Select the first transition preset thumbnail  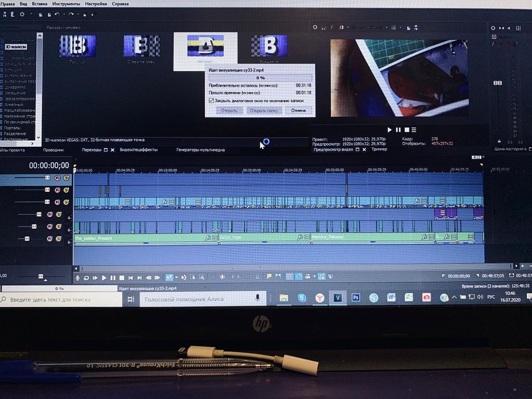coord(77,46)
